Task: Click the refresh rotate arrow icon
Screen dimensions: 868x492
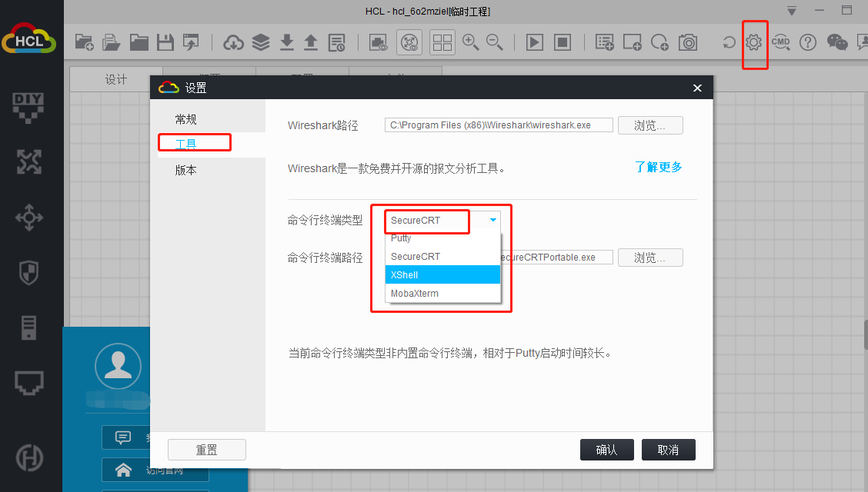Action: 729,42
